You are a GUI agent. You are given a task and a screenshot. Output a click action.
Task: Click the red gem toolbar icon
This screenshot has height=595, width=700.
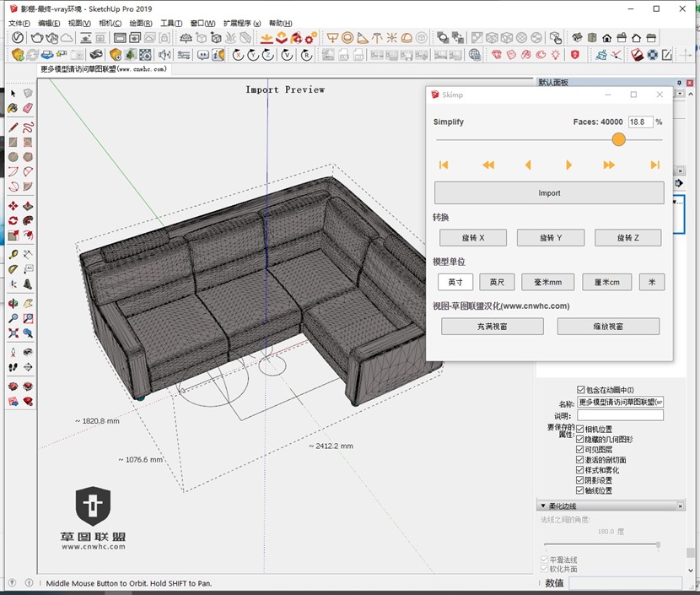[x=497, y=55]
